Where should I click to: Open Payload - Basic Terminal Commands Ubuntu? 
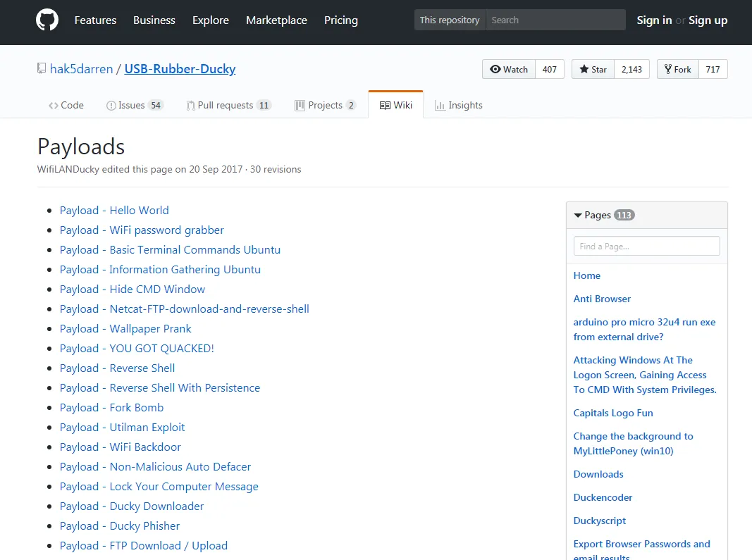pos(170,250)
